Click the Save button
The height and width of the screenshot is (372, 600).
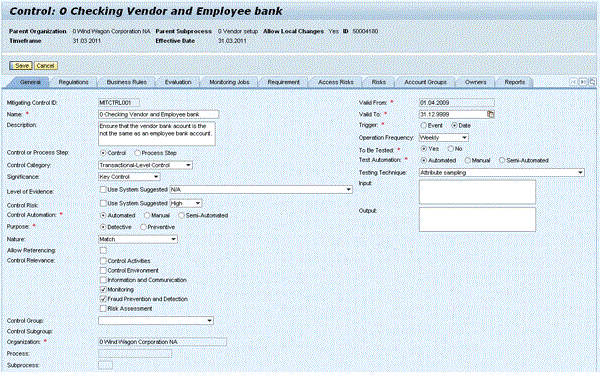pos(21,65)
